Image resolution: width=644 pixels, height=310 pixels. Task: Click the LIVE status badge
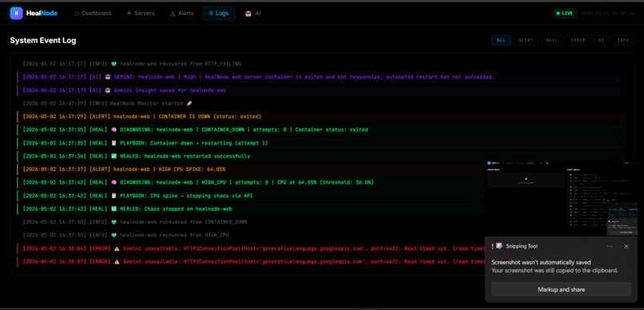pos(565,13)
